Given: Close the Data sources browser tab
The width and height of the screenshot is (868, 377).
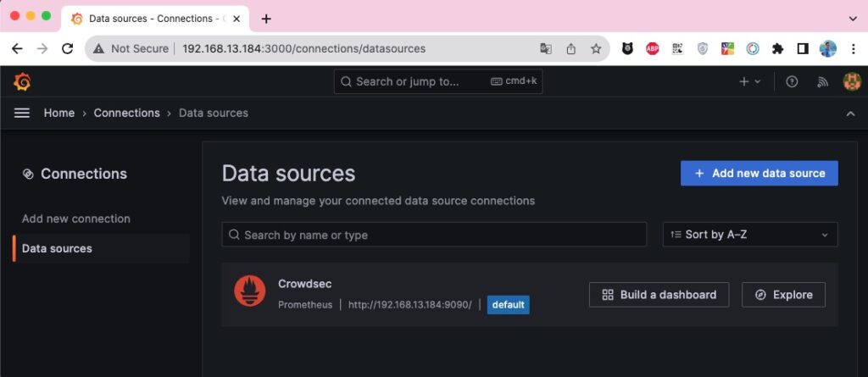Looking at the screenshot, I should point(236,19).
